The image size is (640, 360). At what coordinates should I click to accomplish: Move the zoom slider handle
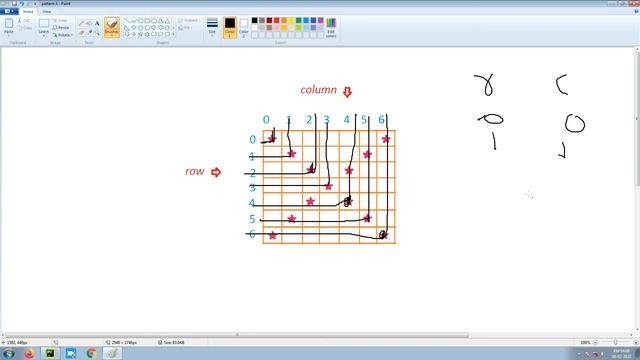pos(616,342)
